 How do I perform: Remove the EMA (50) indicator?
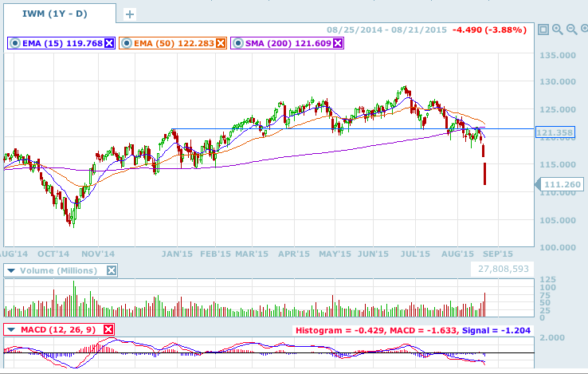(x=221, y=44)
